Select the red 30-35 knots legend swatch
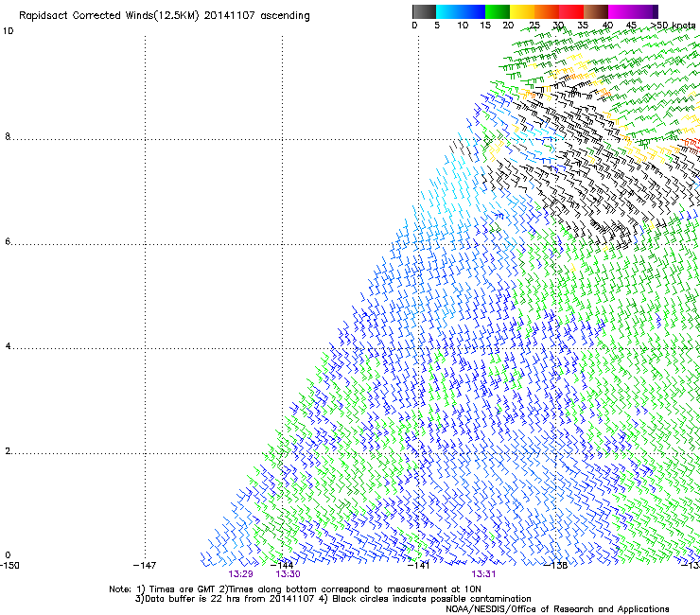700x615 pixels. [571, 11]
